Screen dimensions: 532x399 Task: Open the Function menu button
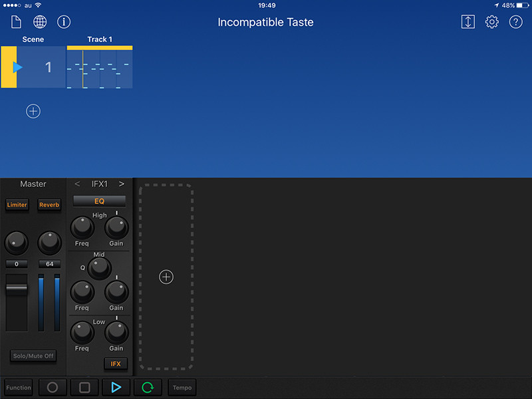tap(19, 388)
